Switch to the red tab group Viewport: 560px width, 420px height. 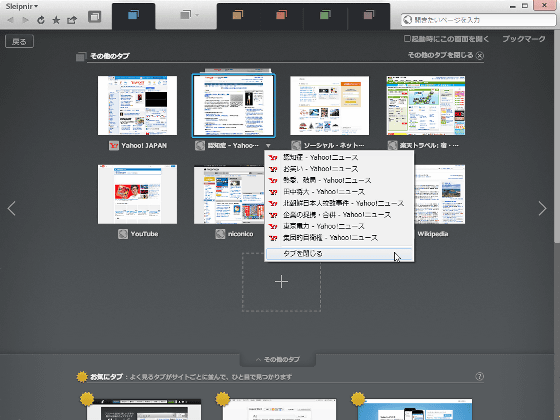pyautogui.click(x=281, y=15)
